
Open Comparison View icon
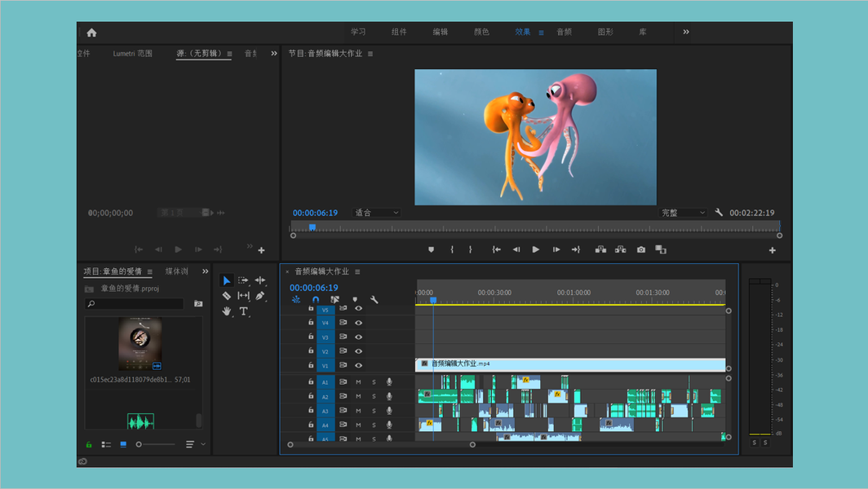661,250
